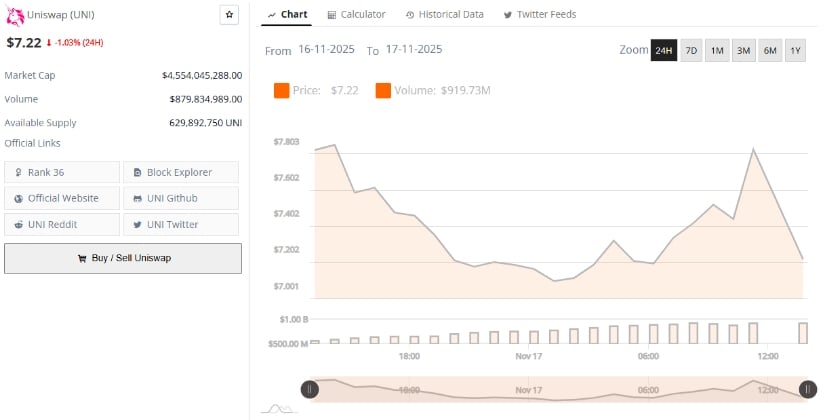Open the Historical Data tab

point(445,14)
